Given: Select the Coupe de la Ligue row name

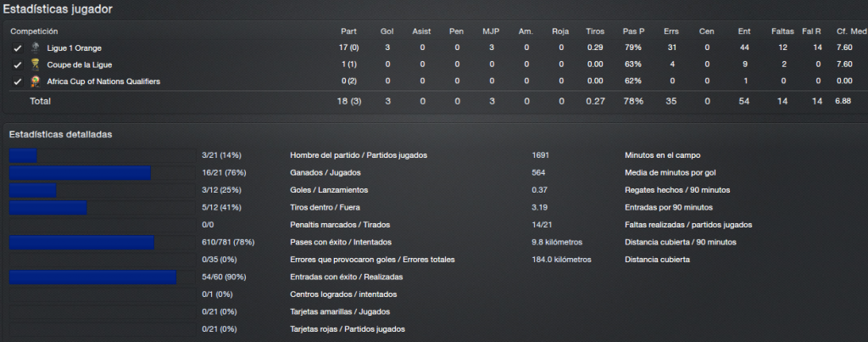Looking at the screenshot, I should (x=79, y=64).
